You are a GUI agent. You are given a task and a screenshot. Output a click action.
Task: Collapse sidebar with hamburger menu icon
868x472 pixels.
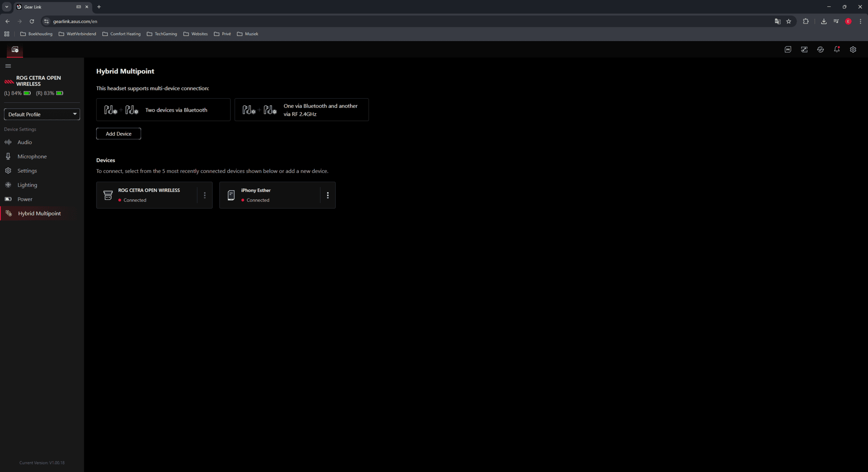(8, 66)
